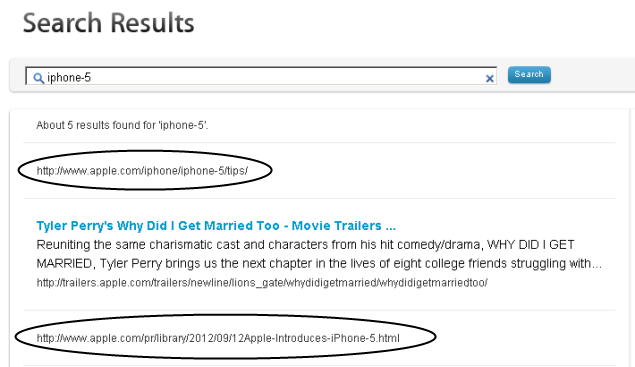Viewport: 635px width, 367px height.
Task: Open the Apple-Introduces-iPhone-5.html URL result
Action: 218,338
